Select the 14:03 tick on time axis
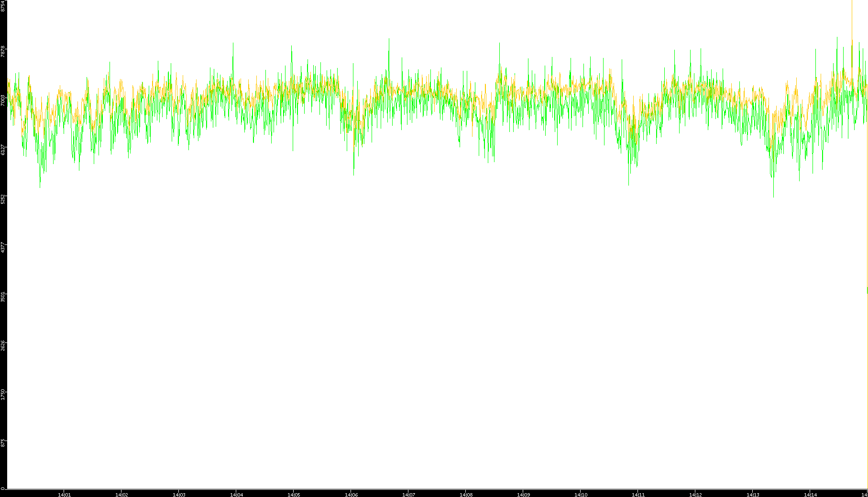 (179, 495)
